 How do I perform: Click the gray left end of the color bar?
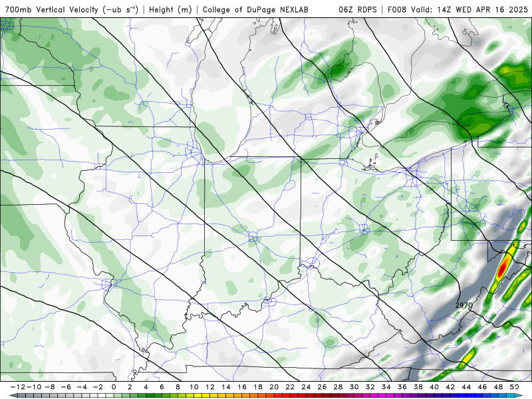point(13,396)
